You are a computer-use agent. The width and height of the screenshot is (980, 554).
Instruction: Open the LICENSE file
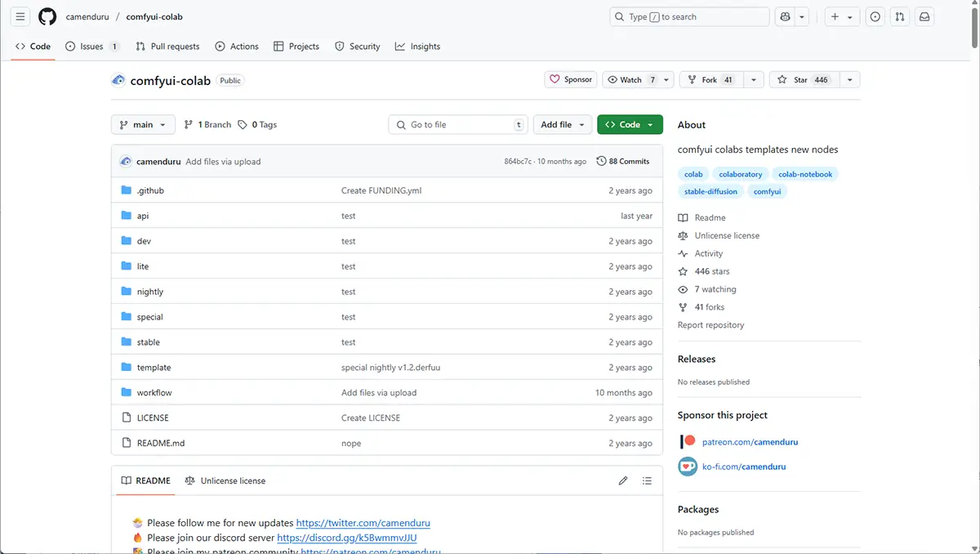pyautogui.click(x=153, y=418)
